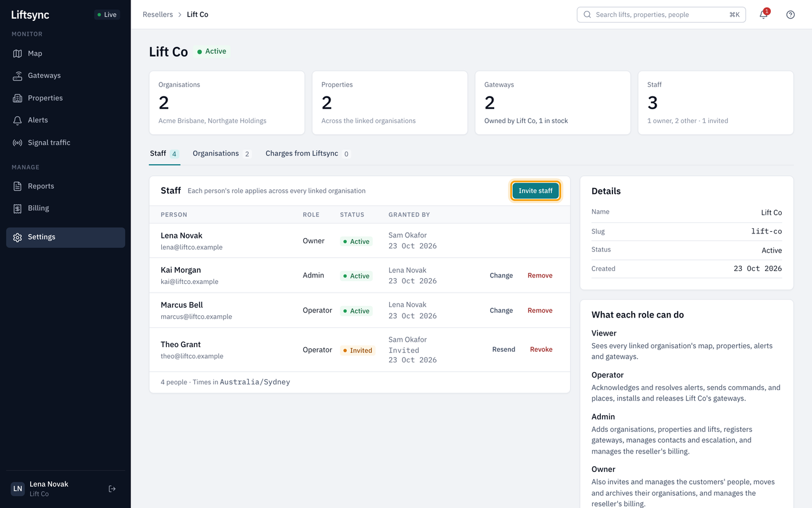
Task: Click the Reports document icon
Action: click(x=17, y=186)
